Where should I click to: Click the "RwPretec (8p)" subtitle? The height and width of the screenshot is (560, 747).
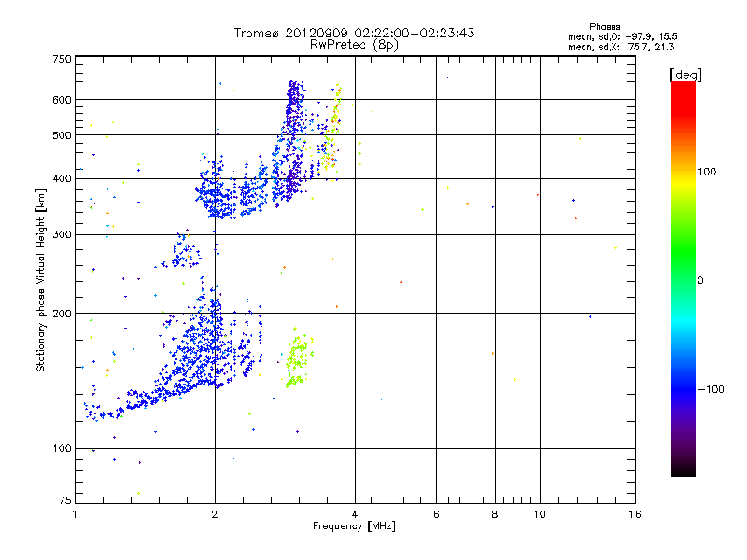(354, 45)
